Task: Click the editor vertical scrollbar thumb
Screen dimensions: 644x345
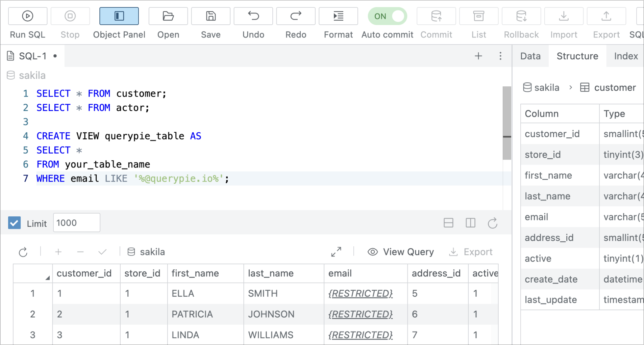Action: point(507,123)
